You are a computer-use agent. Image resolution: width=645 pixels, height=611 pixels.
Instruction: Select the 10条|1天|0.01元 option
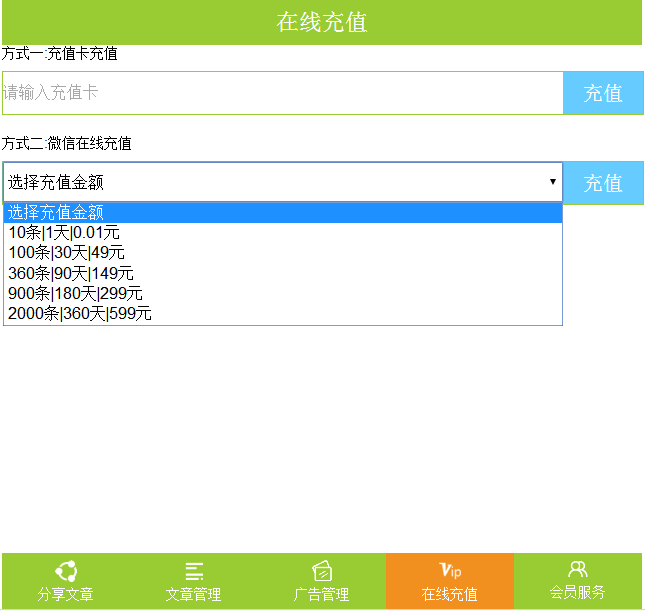pyautogui.click(x=283, y=233)
